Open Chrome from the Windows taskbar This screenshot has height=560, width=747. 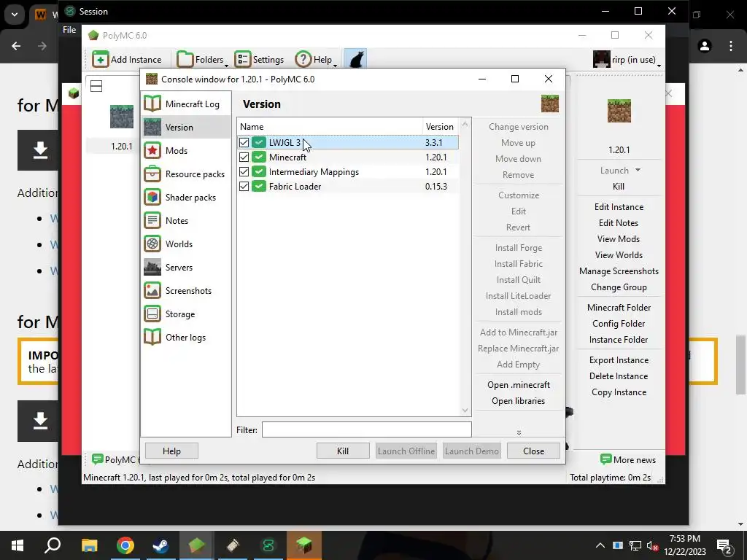[125, 545]
